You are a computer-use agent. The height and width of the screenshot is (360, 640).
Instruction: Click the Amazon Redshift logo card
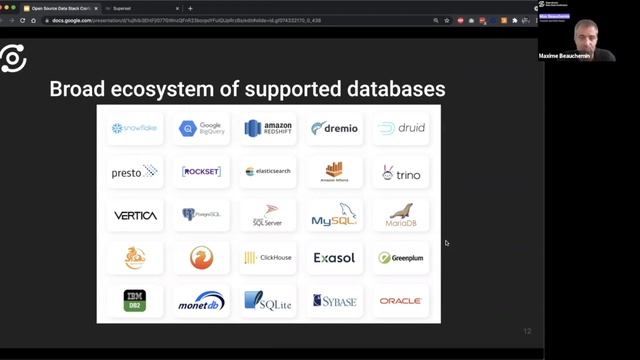click(x=268, y=129)
